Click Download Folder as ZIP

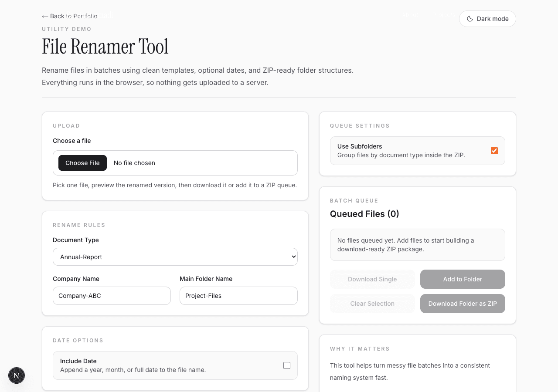(x=463, y=303)
